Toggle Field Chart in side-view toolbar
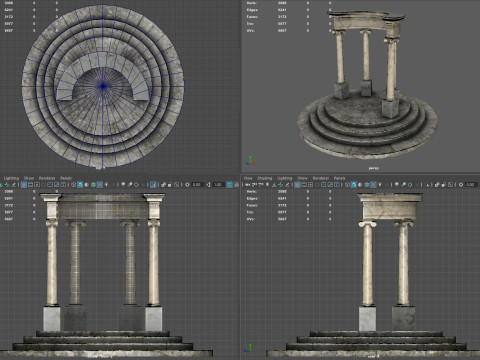Viewport: 480px width, 360px height. tap(323, 184)
